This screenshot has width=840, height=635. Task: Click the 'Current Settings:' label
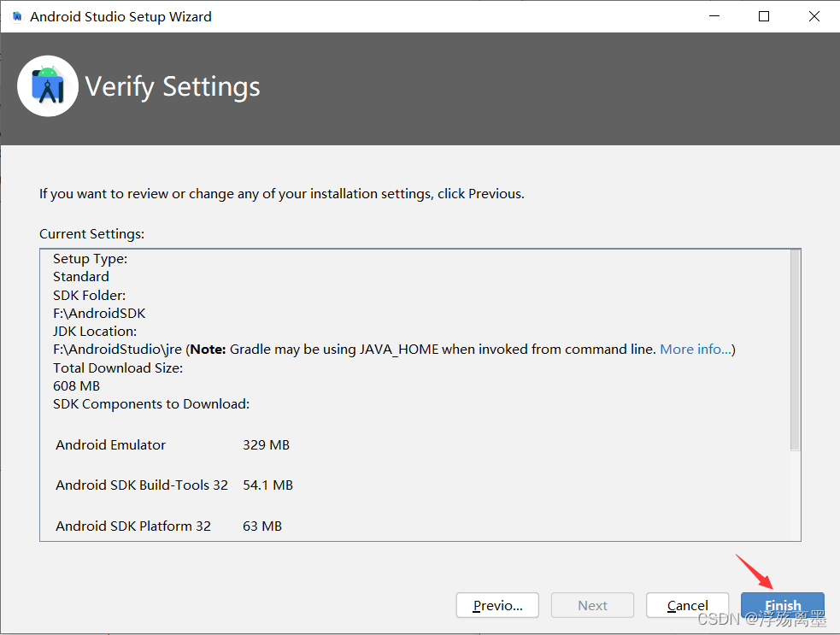point(91,234)
